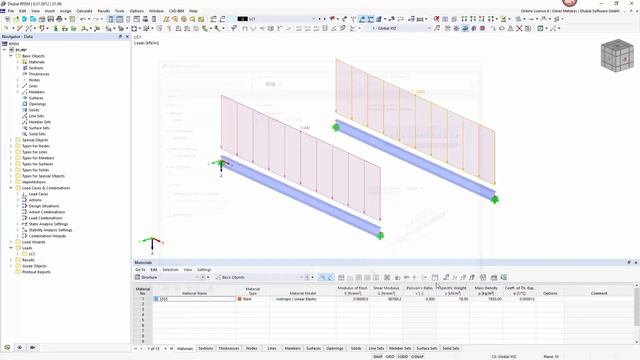Click the black load case color swatch

242,19
